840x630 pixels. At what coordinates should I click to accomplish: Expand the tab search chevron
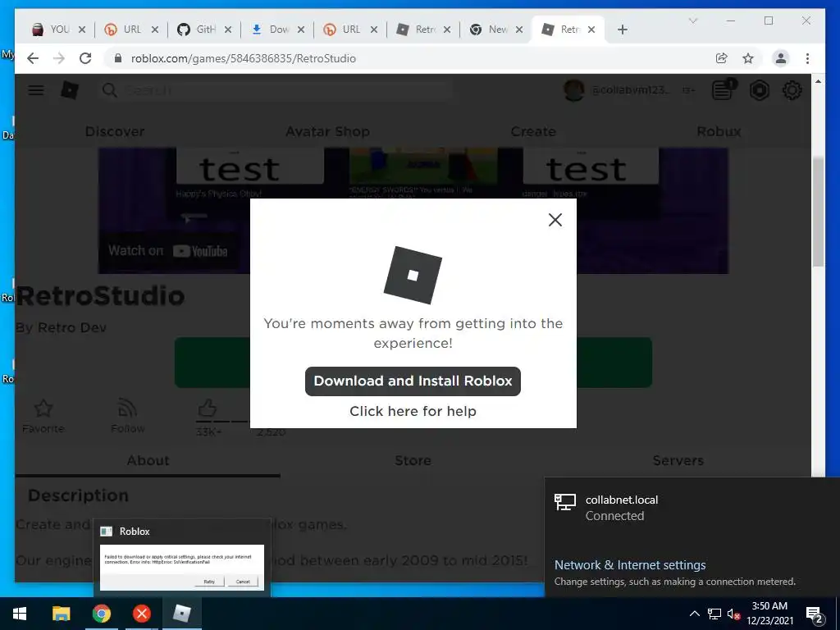(692, 21)
